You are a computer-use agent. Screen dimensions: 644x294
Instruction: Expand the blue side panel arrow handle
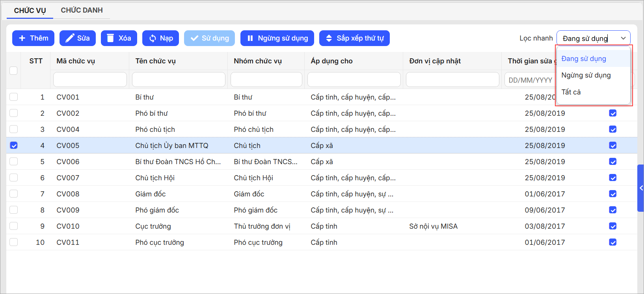pyautogui.click(x=641, y=188)
